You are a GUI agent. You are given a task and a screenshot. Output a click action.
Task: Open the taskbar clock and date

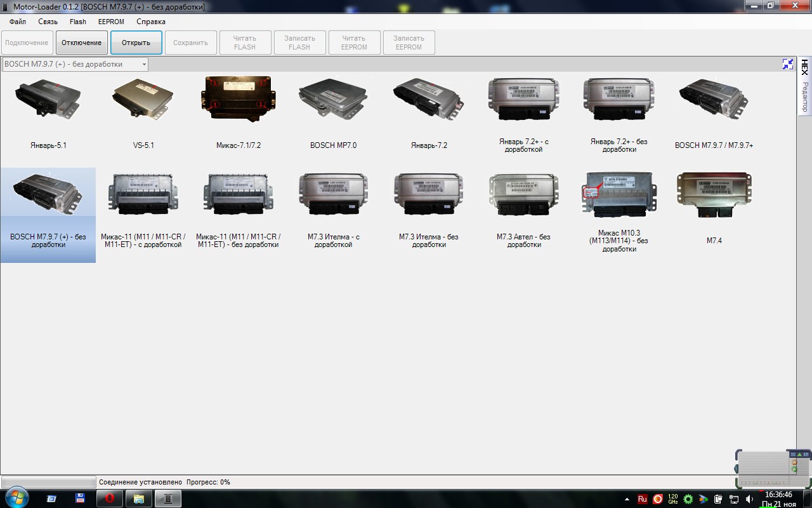pos(778,499)
